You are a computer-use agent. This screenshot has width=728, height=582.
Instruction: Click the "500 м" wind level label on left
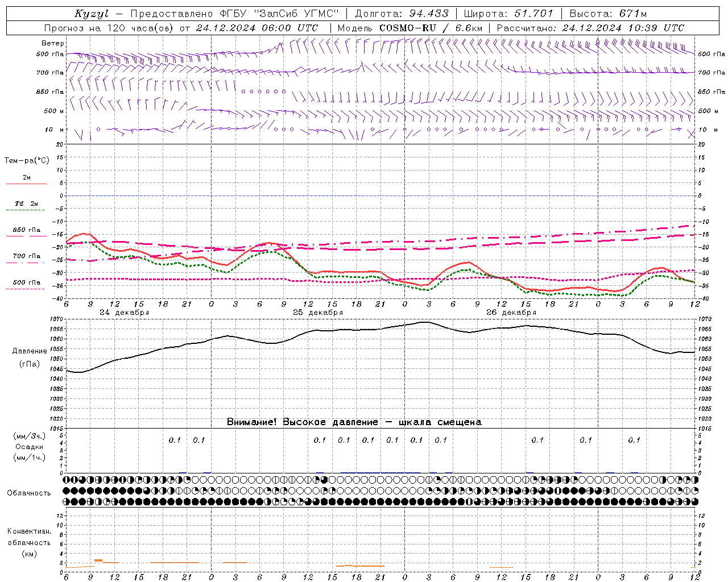point(54,111)
